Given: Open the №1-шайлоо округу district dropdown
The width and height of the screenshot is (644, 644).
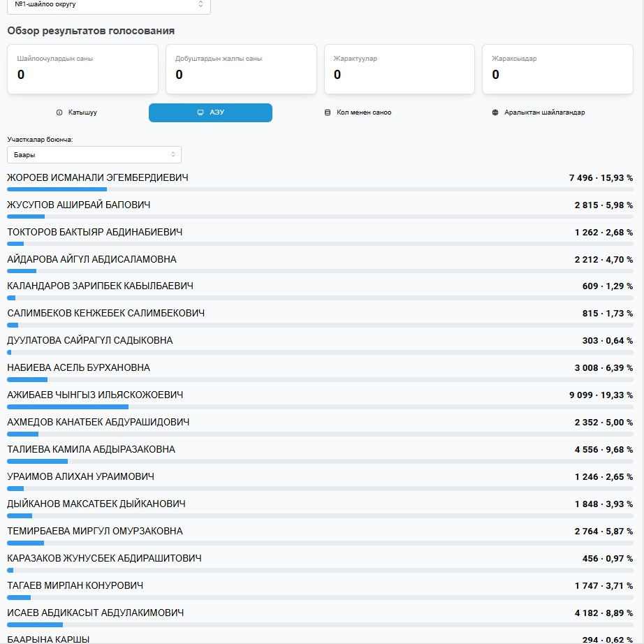Looking at the screenshot, I should pos(108,4).
